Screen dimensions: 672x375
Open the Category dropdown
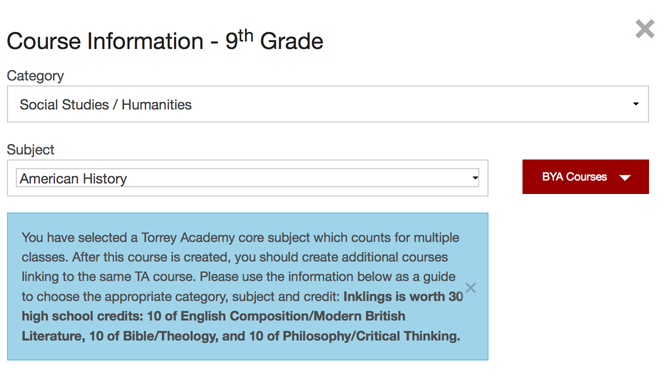tap(328, 104)
